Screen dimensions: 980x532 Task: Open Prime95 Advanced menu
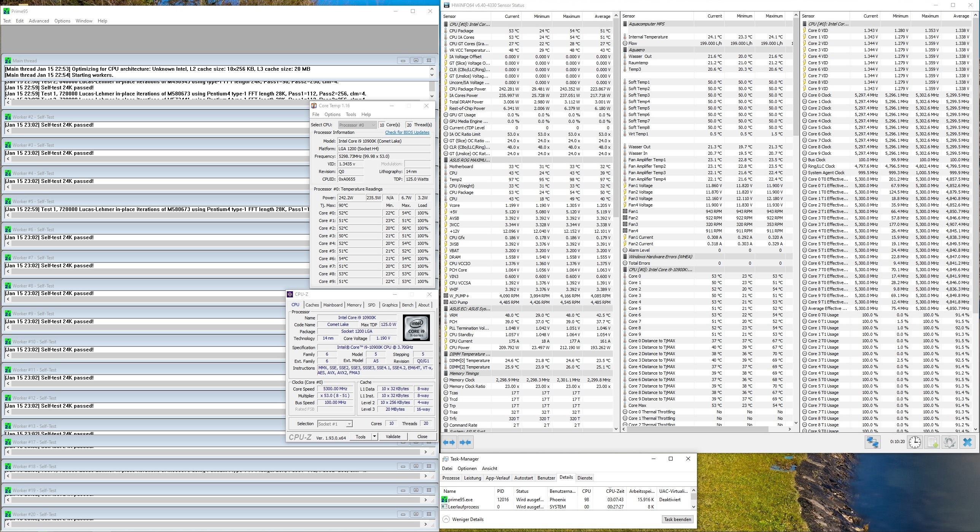pyautogui.click(x=39, y=21)
